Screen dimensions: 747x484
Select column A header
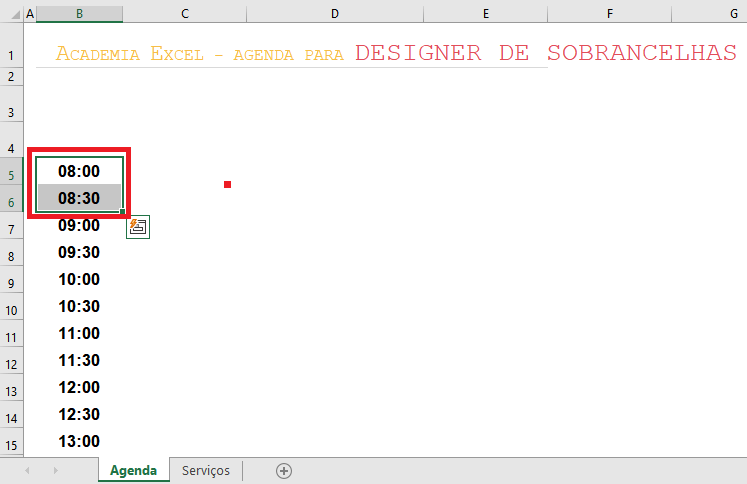30,14
